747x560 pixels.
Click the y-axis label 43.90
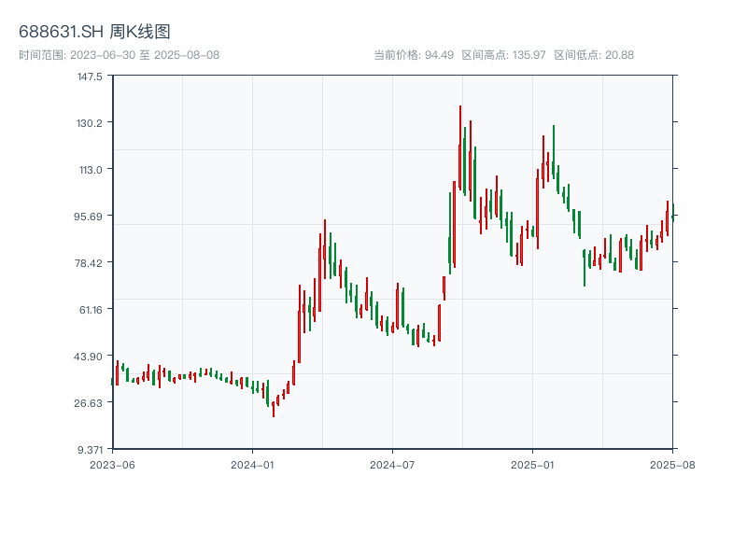tap(88, 357)
